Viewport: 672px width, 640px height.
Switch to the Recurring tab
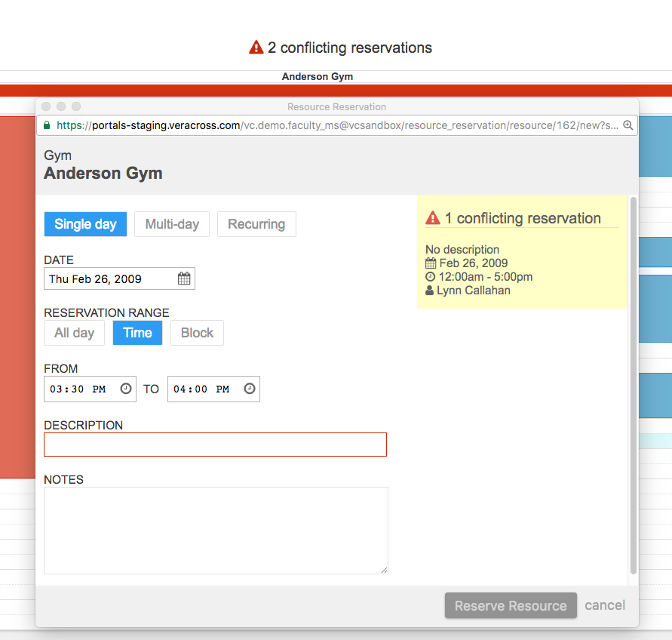pyautogui.click(x=256, y=224)
